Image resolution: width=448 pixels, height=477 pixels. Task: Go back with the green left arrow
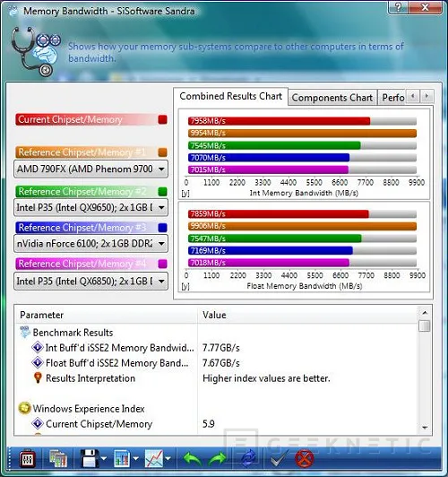point(193,459)
